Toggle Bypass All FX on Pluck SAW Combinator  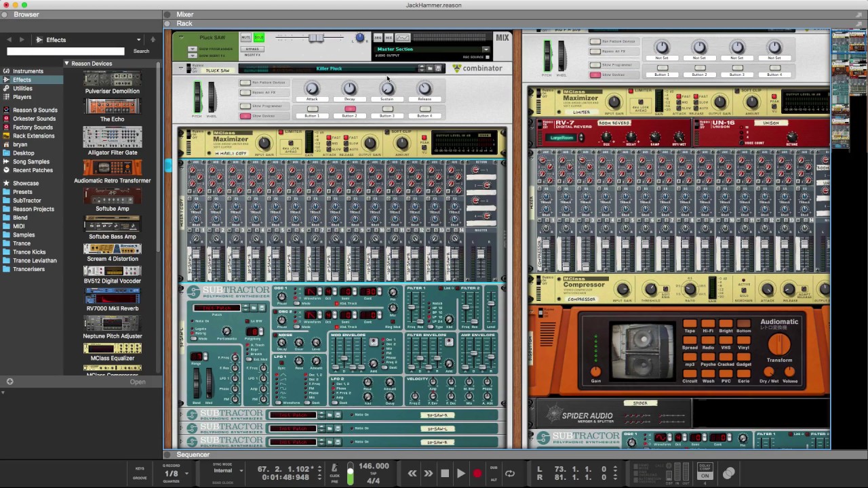(245, 92)
